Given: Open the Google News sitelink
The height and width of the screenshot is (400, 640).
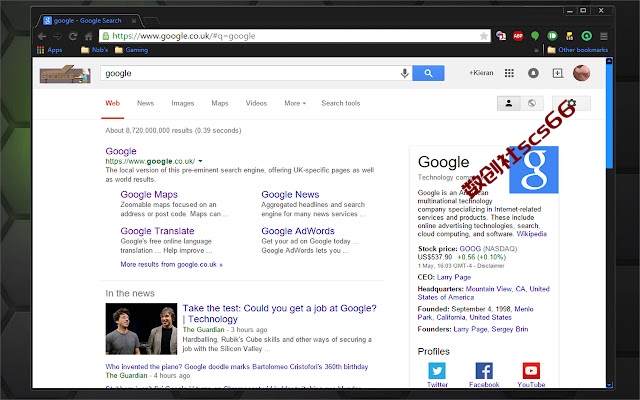Looking at the screenshot, I should (x=290, y=195).
